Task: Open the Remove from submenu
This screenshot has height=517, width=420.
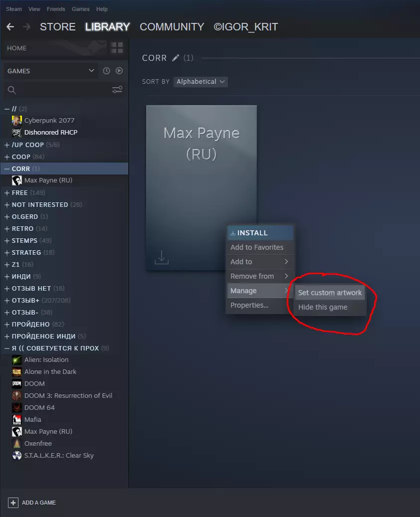Action: coord(260,276)
